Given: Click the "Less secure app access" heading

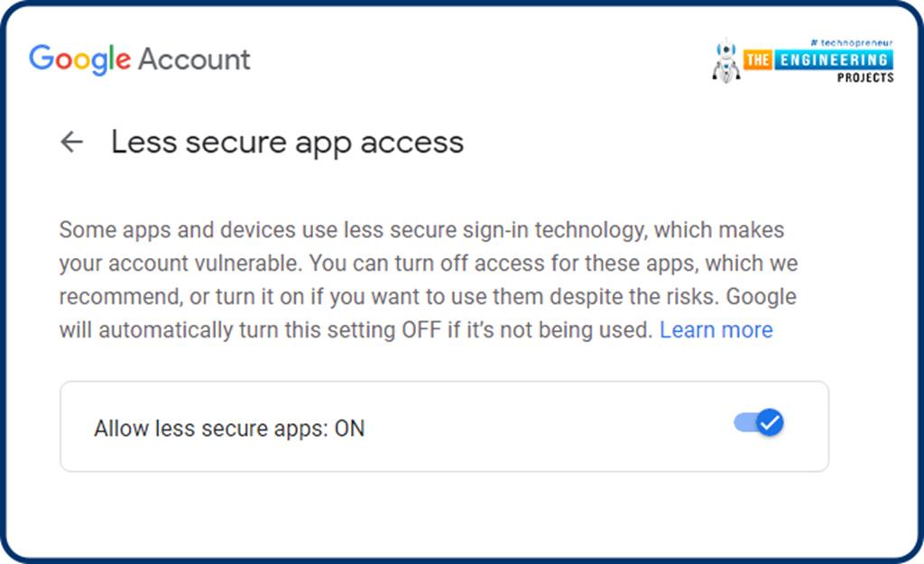Looking at the screenshot, I should click(x=287, y=142).
